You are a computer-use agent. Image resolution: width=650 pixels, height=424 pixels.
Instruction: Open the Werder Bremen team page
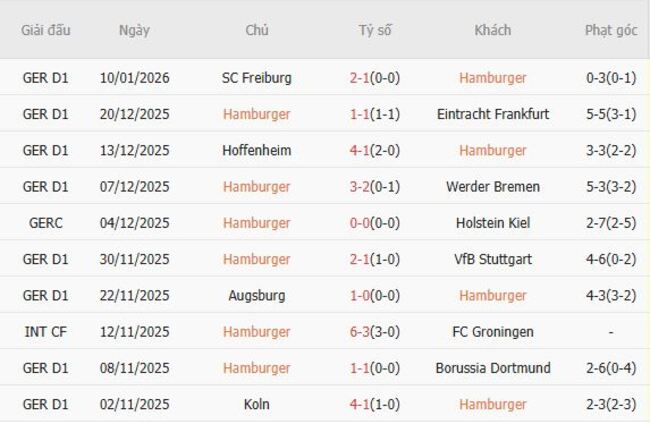[x=492, y=186]
